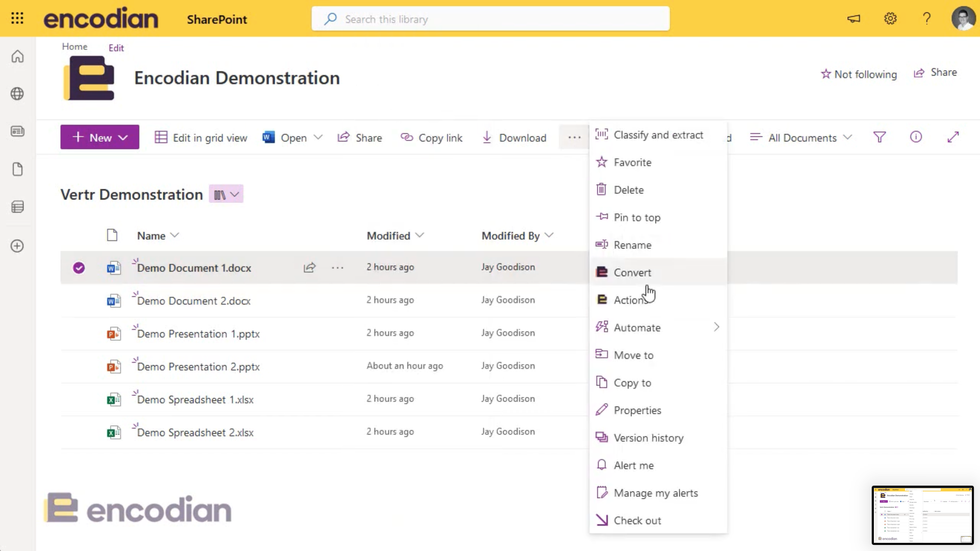Screen dimensions: 980x551
Task: Click the Download button
Action: [514, 138]
